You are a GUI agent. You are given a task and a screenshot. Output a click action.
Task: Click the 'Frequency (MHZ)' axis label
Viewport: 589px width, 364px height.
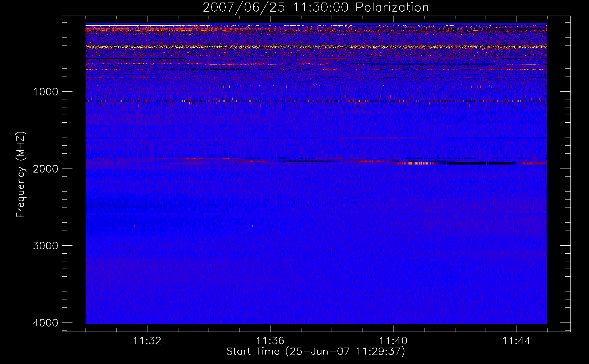click(x=21, y=175)
